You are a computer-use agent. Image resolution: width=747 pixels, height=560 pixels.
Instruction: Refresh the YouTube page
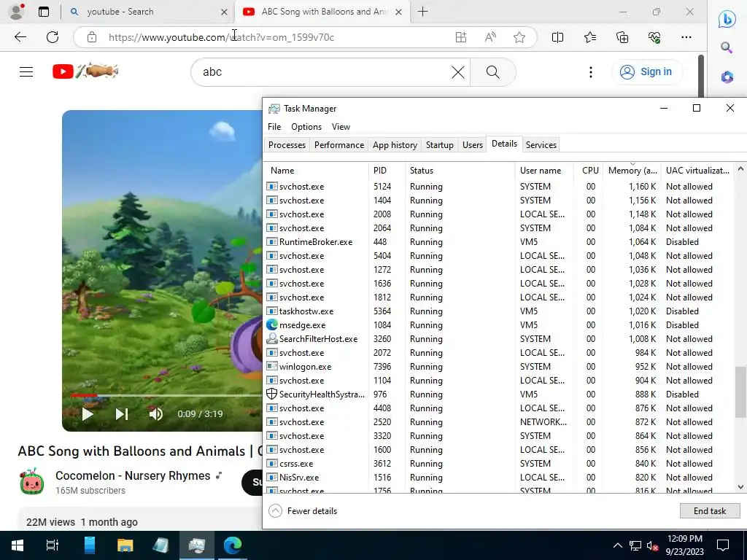(x=53, y=37)
